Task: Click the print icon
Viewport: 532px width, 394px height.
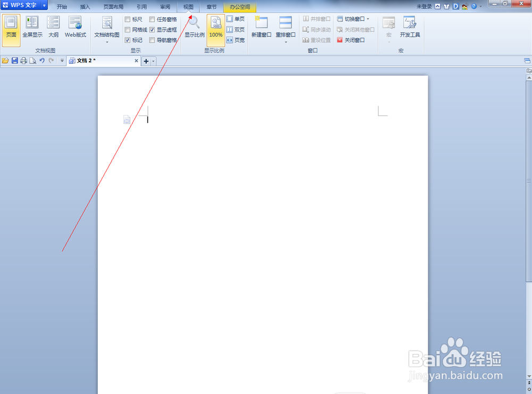Action: (24, 61)
